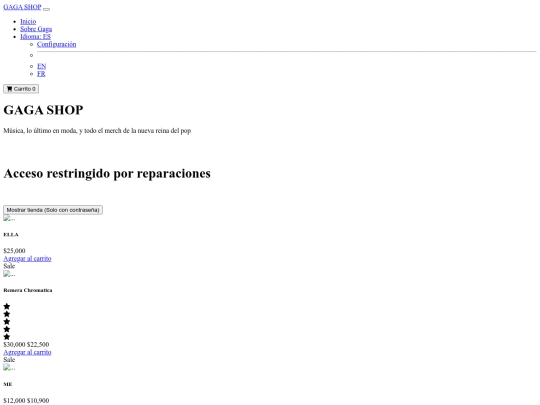Image resolution: width=540 pixels, height=405 pixels.
Task: Expand the Idioma: ES language menu
Action: click(x=35, y=37)
